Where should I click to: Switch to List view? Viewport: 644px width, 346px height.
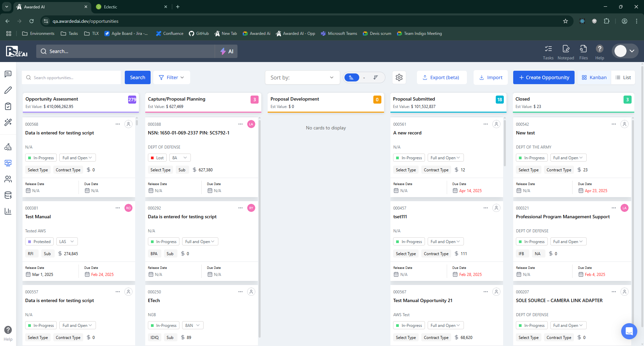[623, 77]
